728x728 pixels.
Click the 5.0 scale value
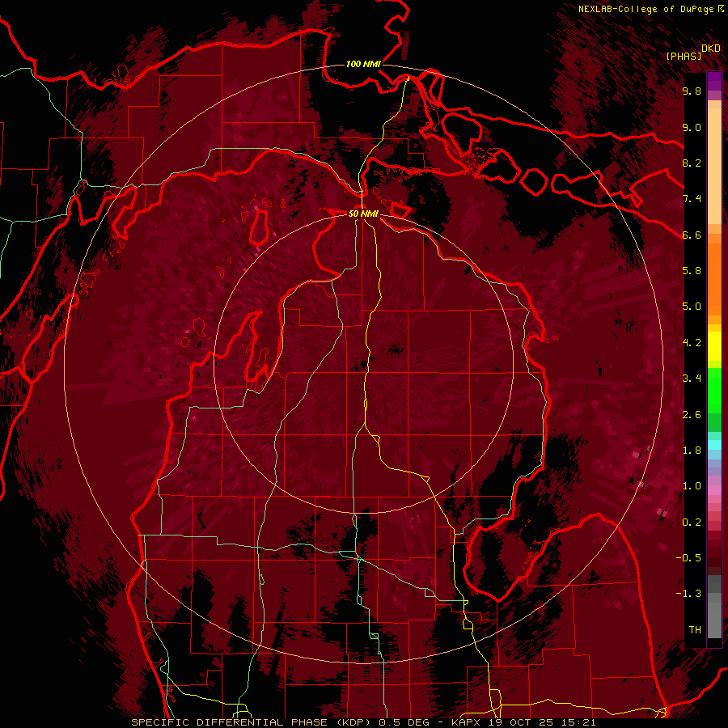[x=692, y=307]
